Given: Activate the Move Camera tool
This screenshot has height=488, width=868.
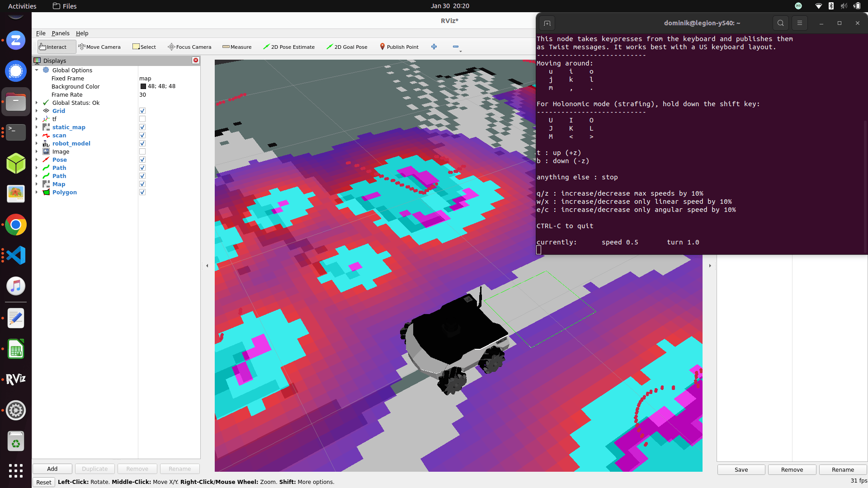Looking at the screenshot, I should coord(99,47).
